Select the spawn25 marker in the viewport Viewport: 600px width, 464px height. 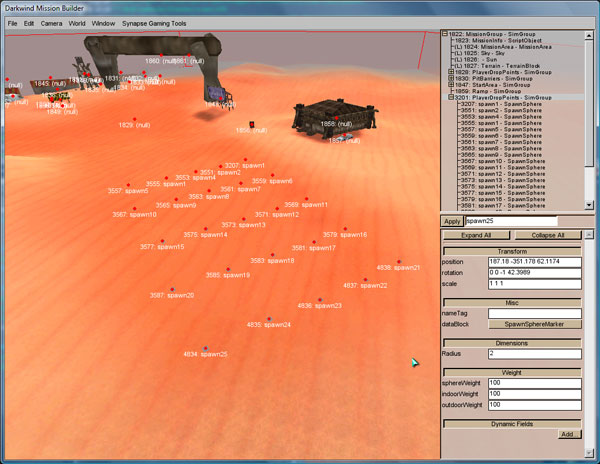[205, 348]
